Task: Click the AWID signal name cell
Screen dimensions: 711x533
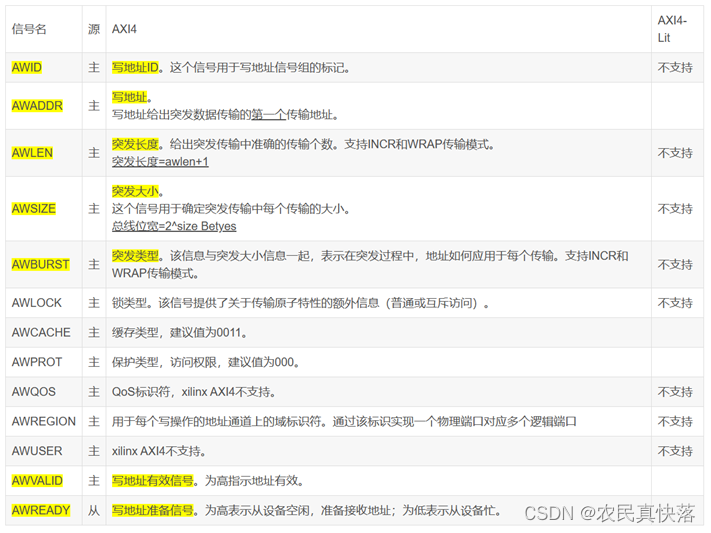Action: click(x=26, y=68)
